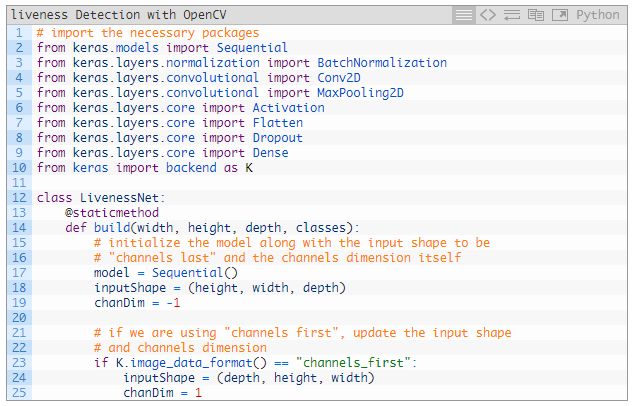This screenshot has height=406, width=635.
Task: Toggle line wrap icon
Action: [x=512, y=15]
